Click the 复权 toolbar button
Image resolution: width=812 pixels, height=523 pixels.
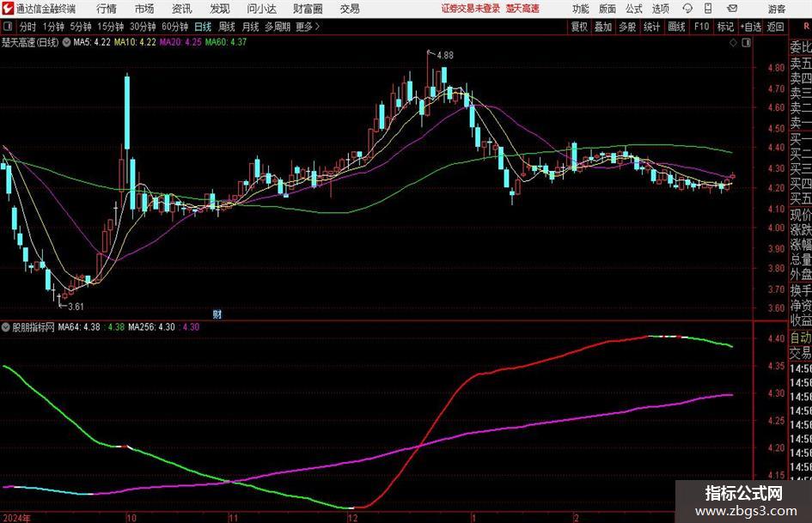tap(579, 27)
